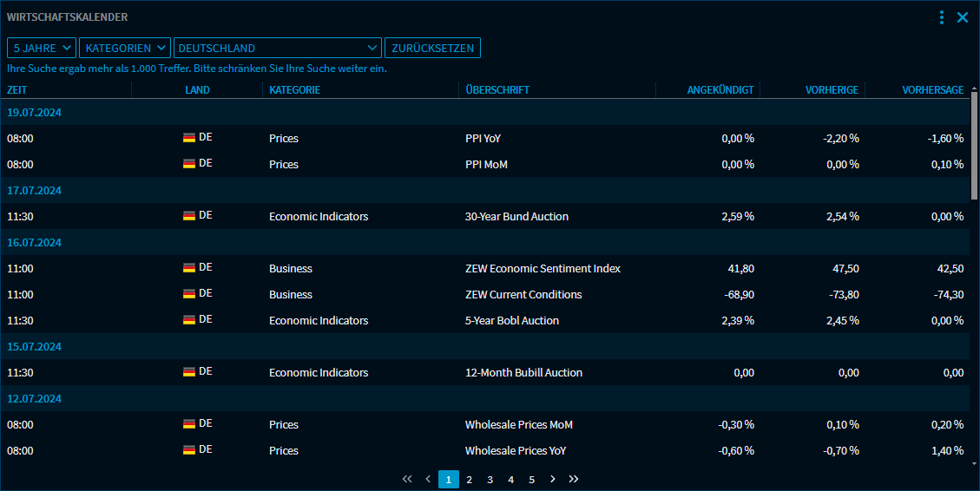Open the three-dot widget options menu
Image resolution: width=980 pixels, height=491 pixels.
[942, 17]
